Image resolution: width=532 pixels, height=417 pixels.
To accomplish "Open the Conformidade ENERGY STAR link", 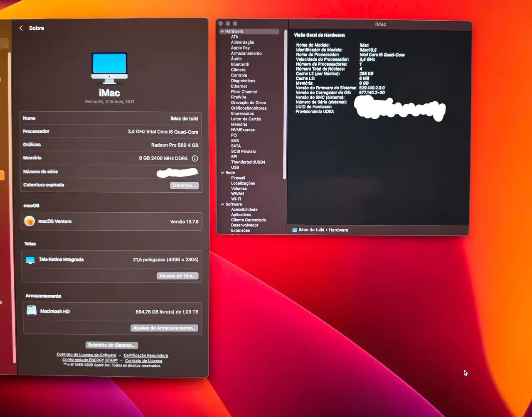I will [90, 360].
